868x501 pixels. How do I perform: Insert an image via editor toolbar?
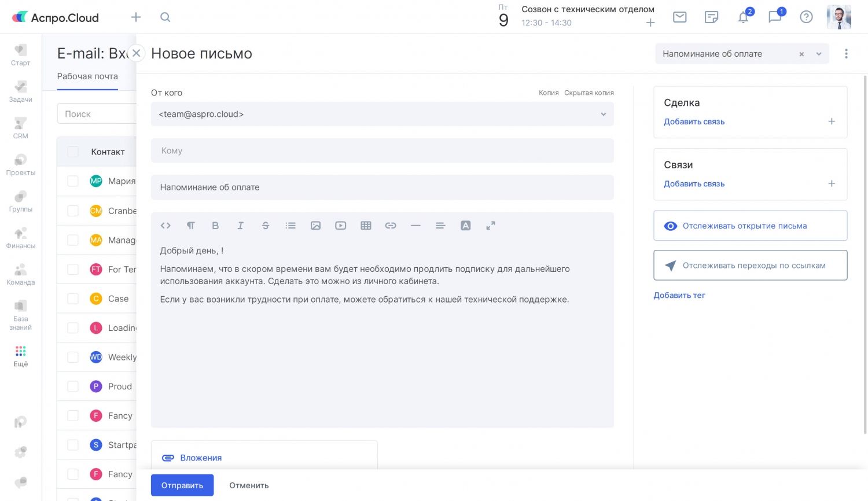click(315, 226)
